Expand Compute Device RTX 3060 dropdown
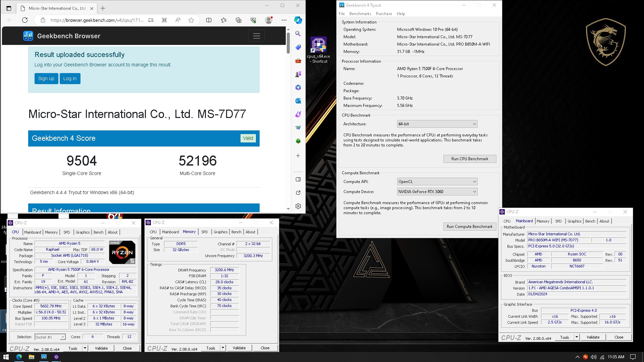 tap(437, 192)
